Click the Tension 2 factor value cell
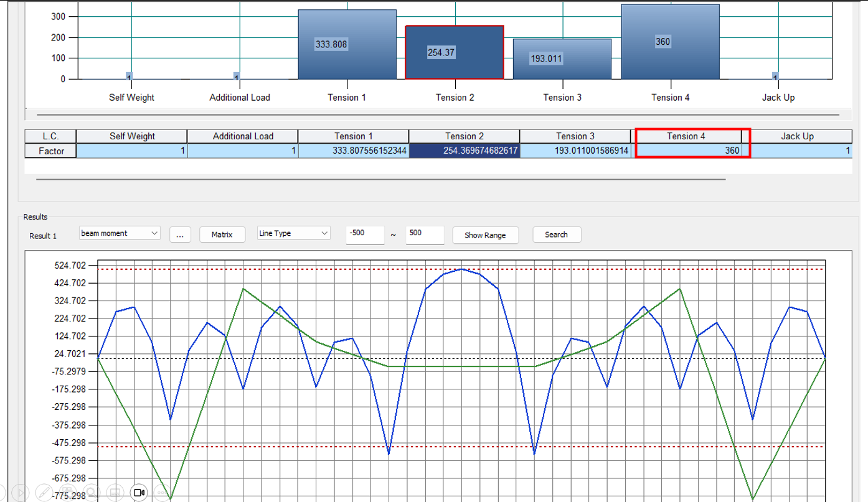Image resolution: width=868 pixels, height=502 pixels. coord(464,151)
